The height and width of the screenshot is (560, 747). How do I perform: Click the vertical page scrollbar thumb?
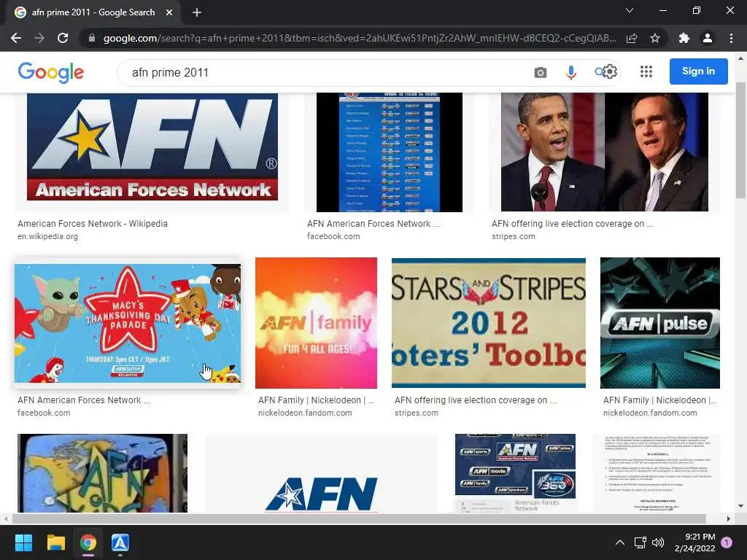pos(740,141)
